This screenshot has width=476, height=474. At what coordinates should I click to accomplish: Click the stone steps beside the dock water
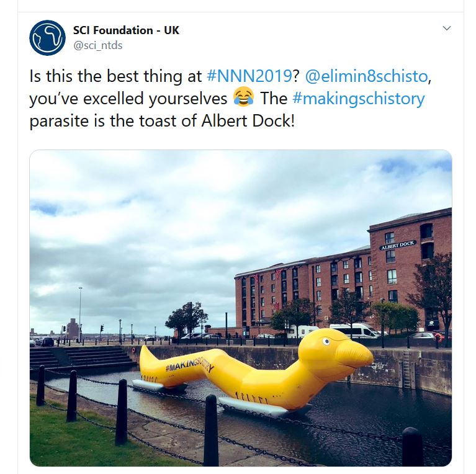pyautogui.click(x=81, y=358)
